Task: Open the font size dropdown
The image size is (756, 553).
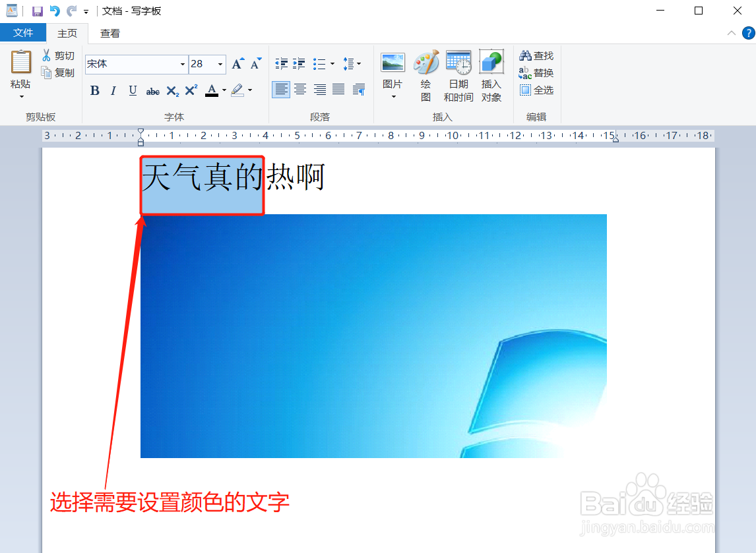Action: 220,64
